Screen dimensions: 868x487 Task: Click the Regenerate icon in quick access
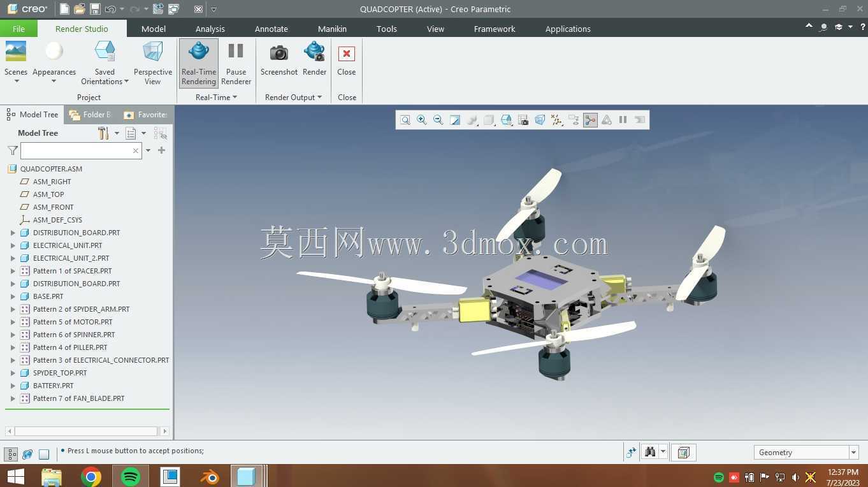click(x=158, y=9)
